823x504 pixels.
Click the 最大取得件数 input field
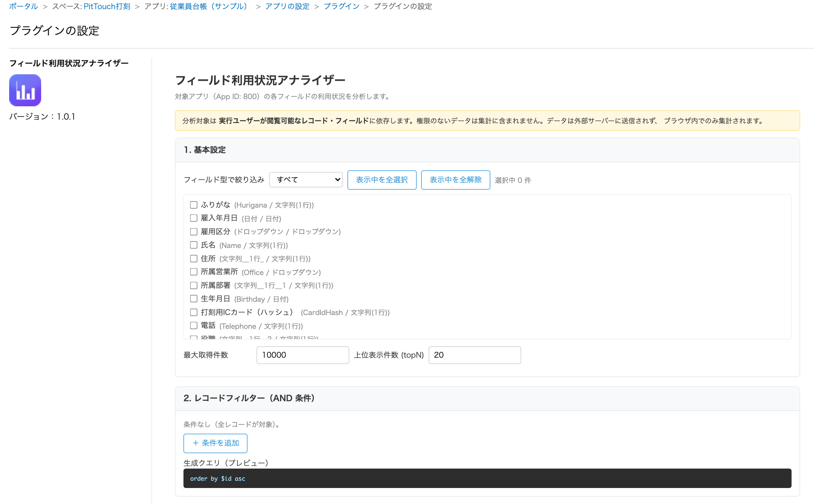click(303, 355)
